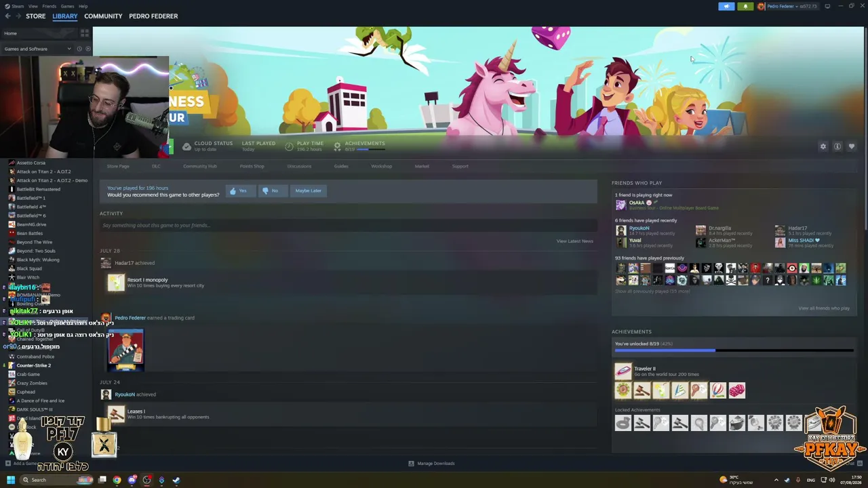Switch to the COMMUNITY tab

103,16
